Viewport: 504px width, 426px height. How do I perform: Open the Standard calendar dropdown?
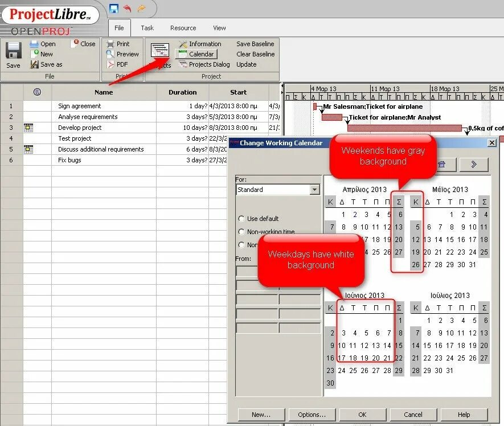(315, 190)
